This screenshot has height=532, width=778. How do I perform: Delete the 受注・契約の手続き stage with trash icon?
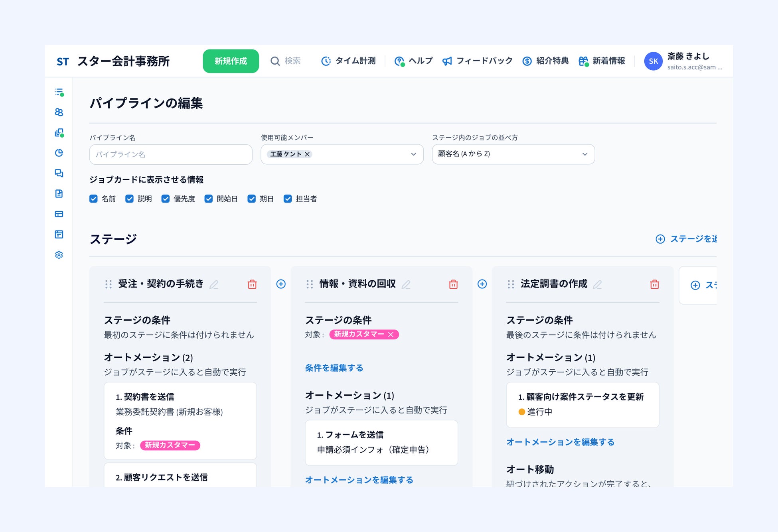[x=252, y=284]
